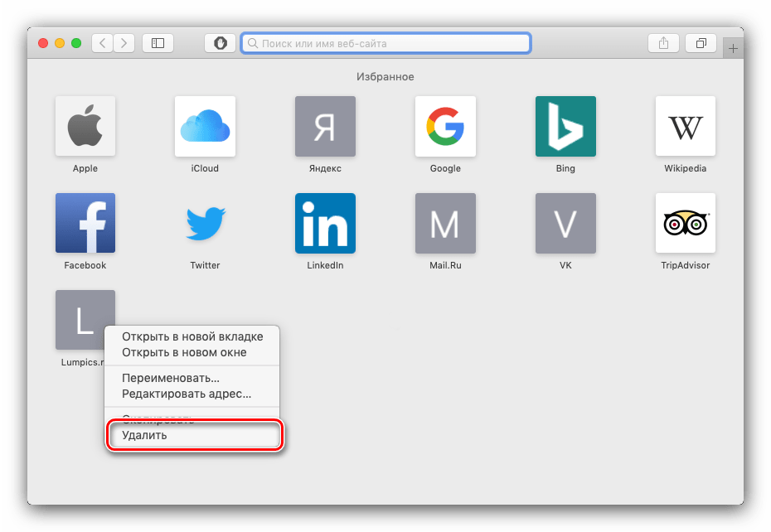771x532 pixels.
Task: Open the Wikipedia favorite tile
Action: [x=686, y=127]
